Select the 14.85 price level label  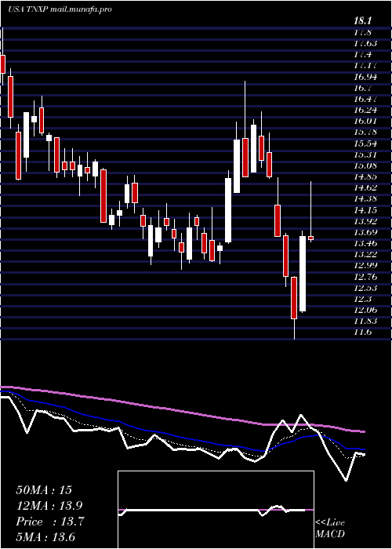coord(365,176)
